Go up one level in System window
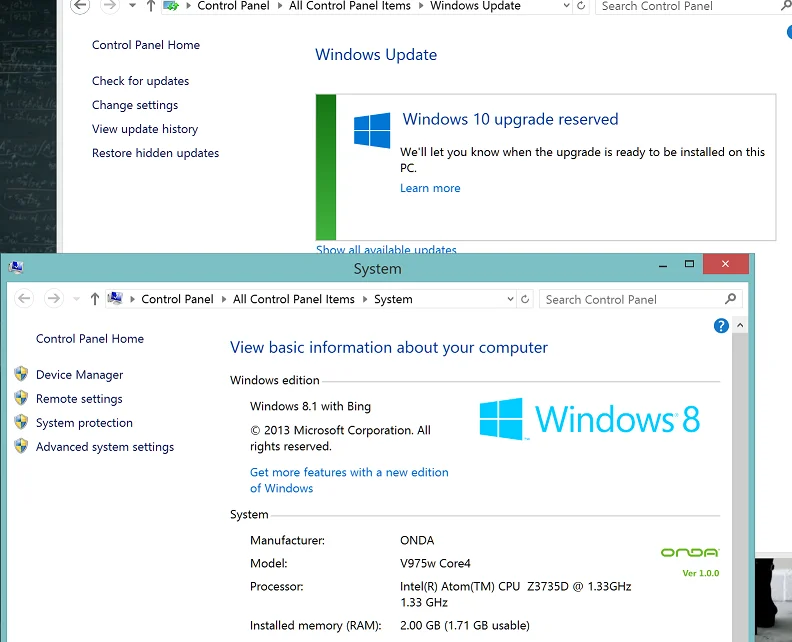 pos(94,299)
